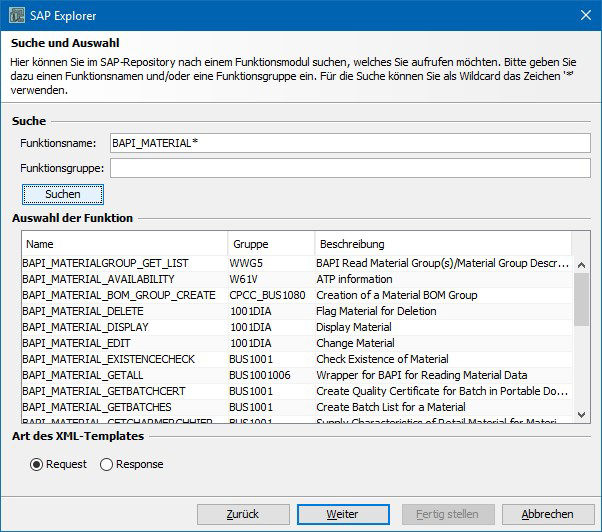Close the SAP Explorer dialog

pyautogui.click(x=585, y=15)
